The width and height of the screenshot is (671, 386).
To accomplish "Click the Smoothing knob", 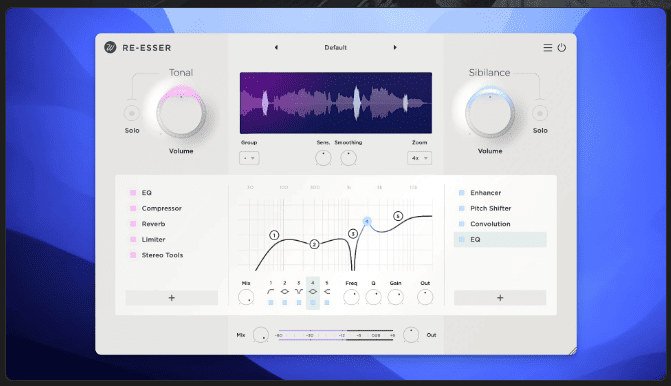I will tap(348, 158).
